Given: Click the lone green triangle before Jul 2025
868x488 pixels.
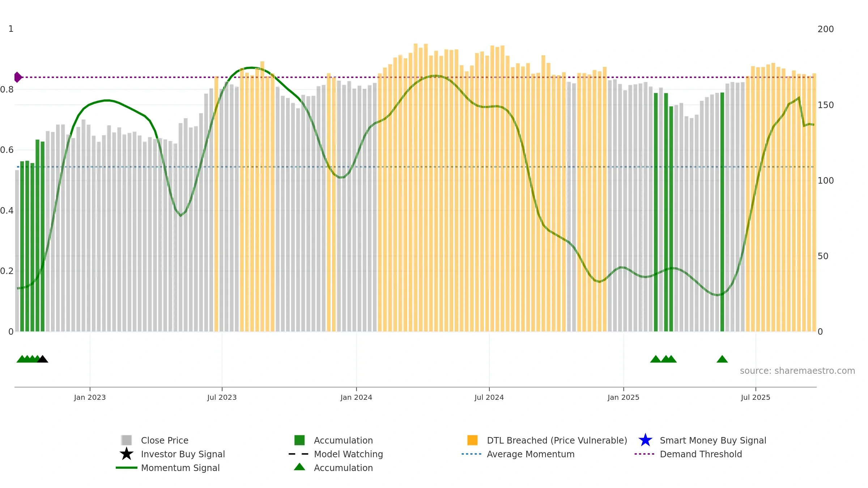Looking at the screenshot, I should pyautogui.click(x=722, y=359).
